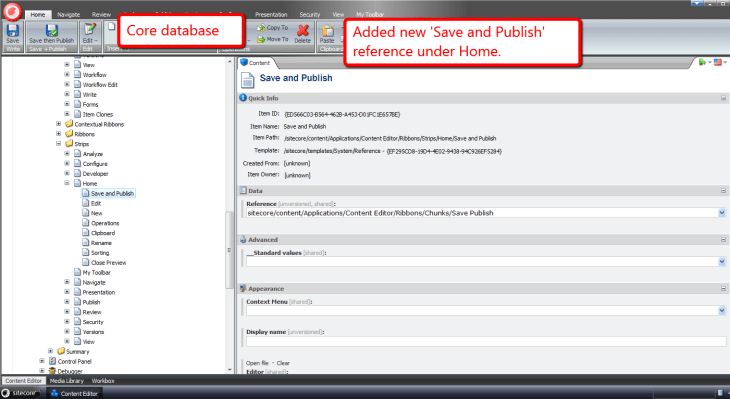The width and height of the screenshot is (730, 399).
Task: Click Ribbons folder icon in tree
Action: 69,134
